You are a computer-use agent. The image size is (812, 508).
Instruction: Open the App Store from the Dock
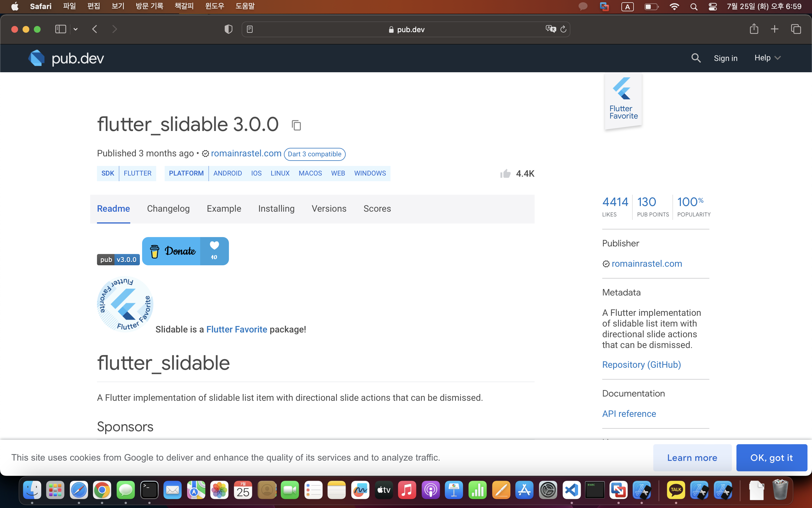pos(524,490)
